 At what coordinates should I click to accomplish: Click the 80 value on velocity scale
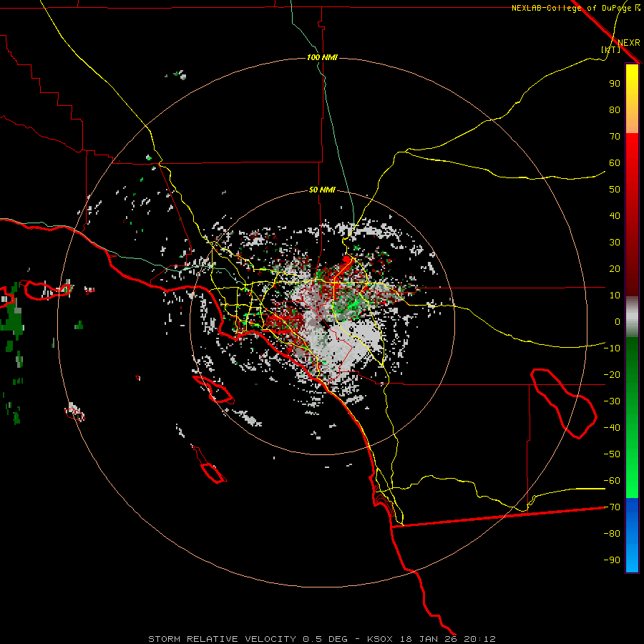[615, 109]
